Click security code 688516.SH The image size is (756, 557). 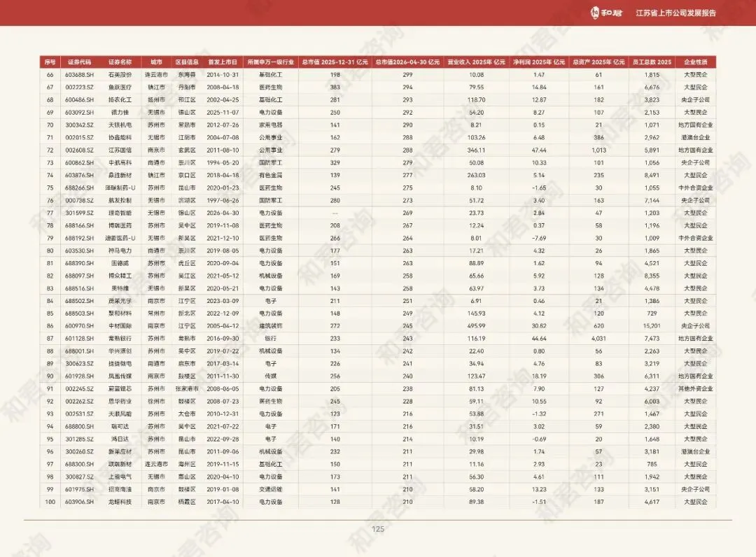[x=80, y=288]
